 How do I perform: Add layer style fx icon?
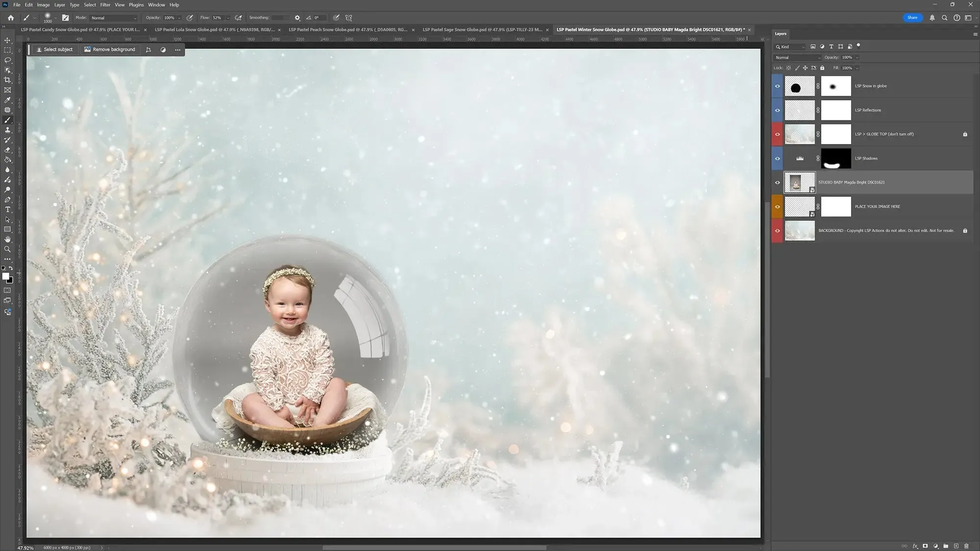[x=915, y=546]
